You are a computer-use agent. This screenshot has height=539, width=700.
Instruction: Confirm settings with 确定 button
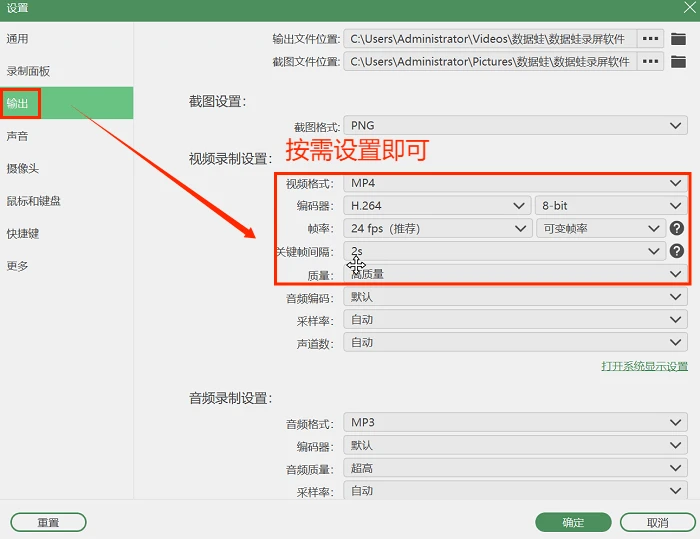tap(573, 522)
